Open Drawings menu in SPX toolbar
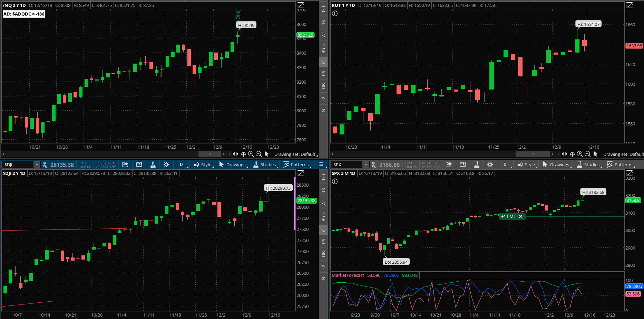The height and width of the screenshot is (319, 644). point(557,165)
